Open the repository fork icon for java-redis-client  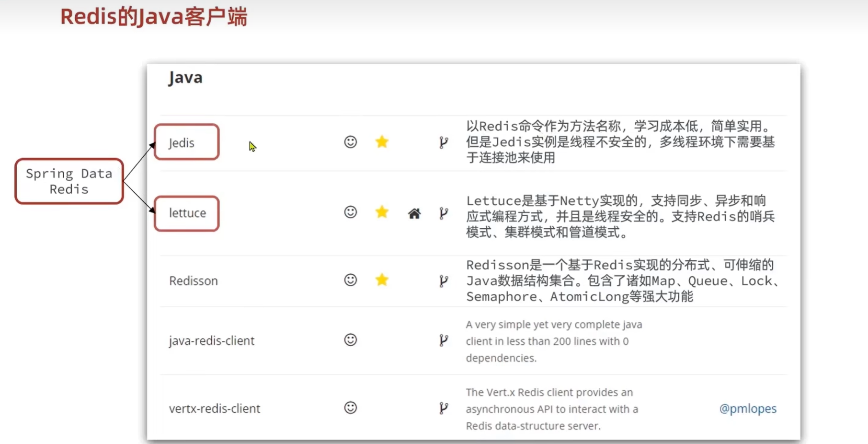point(444,340)
